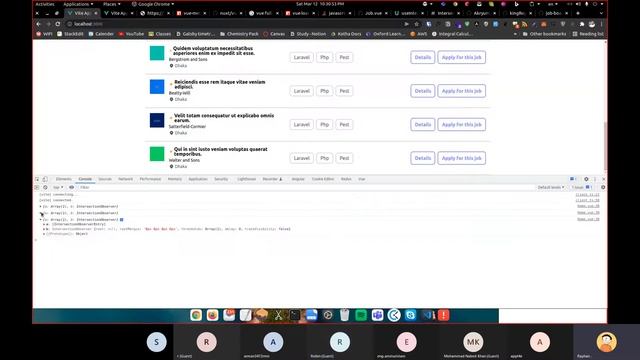
Task: Reload the localhost page
Action: 58,24
